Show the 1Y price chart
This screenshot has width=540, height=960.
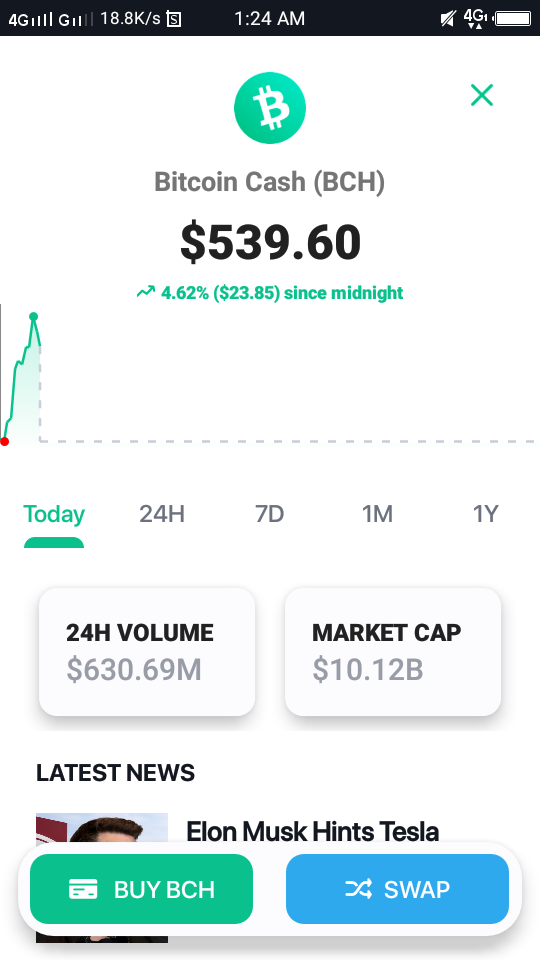(486, 514)
